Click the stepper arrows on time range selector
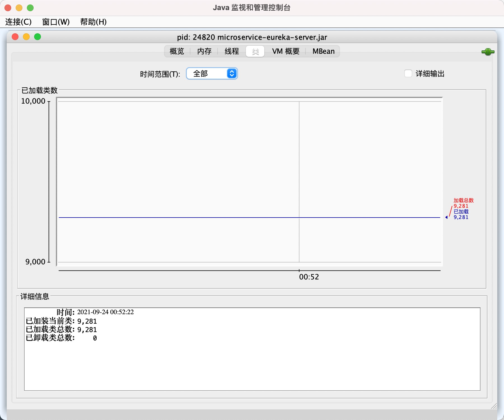 click(231, 74)
